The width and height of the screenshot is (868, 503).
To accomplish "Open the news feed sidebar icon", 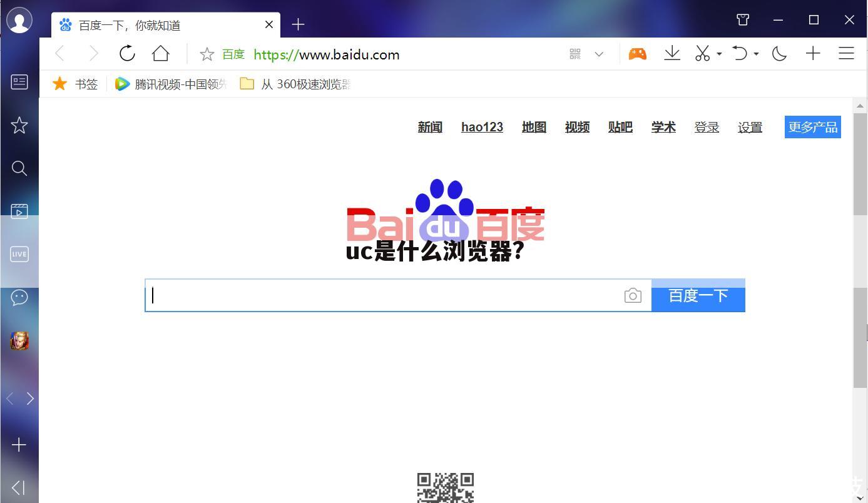I will click(19, 82).
